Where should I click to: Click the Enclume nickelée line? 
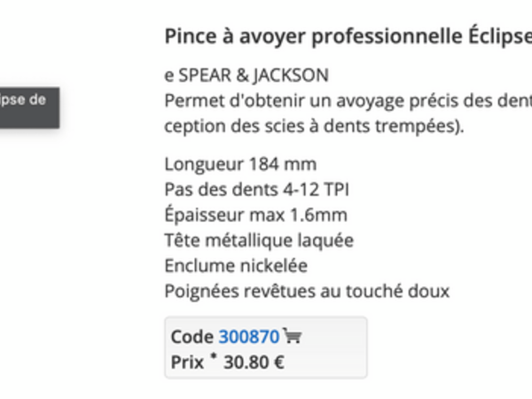(236, 266)
